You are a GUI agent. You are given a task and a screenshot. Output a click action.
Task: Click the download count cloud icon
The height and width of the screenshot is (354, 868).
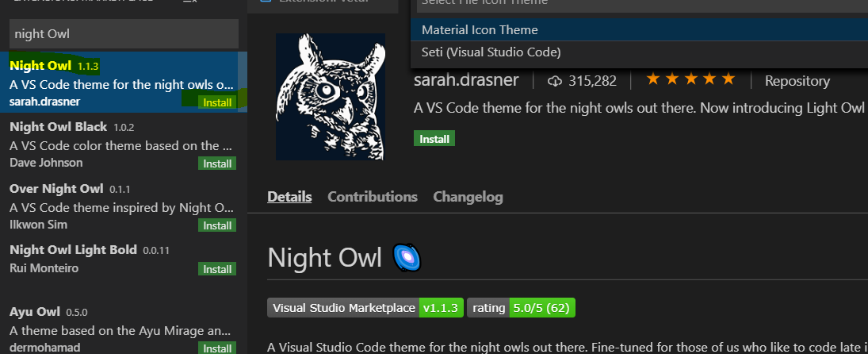point(555,82)
